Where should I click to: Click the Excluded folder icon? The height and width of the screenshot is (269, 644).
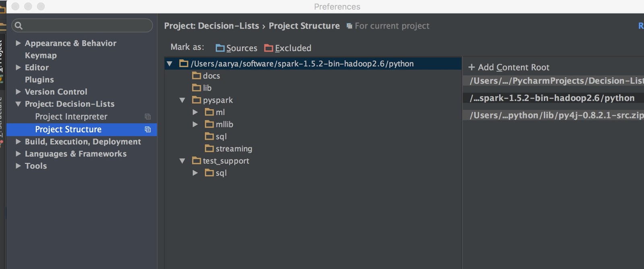(268, 48)
